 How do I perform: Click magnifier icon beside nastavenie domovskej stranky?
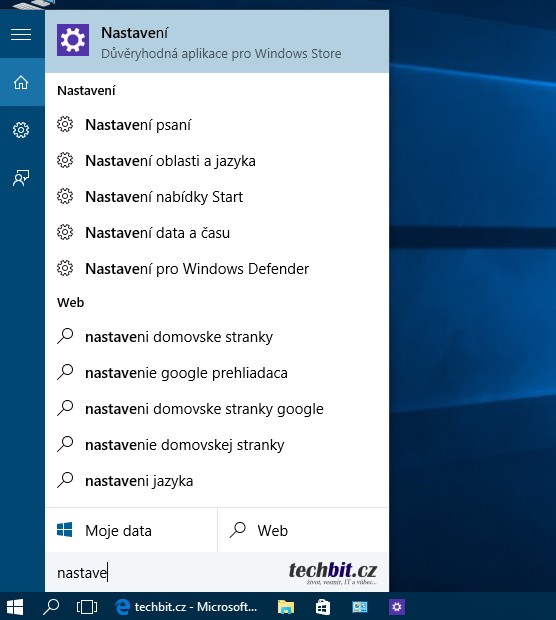65,444
